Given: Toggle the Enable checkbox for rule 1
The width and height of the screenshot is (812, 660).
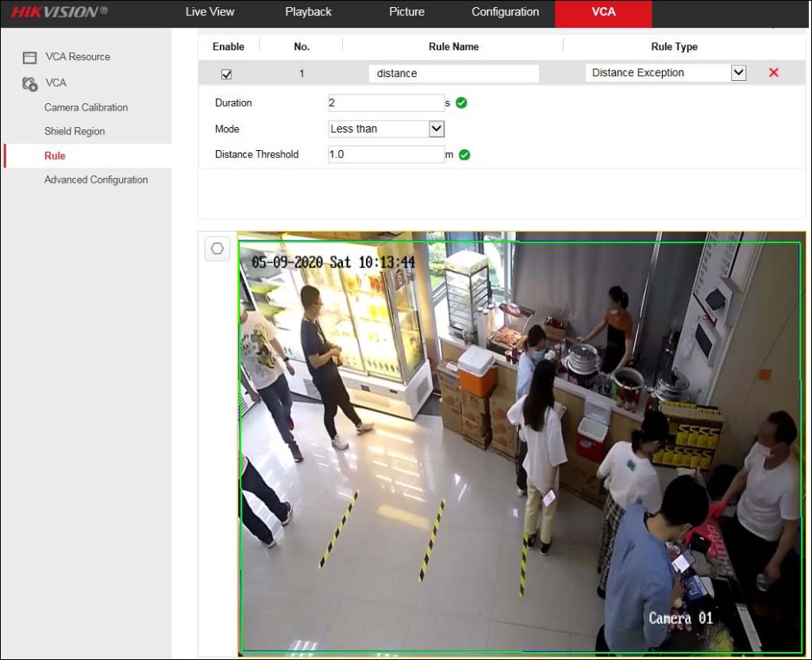Looking at the screenshot, I should pyautogui.click(x=228, y=72).
